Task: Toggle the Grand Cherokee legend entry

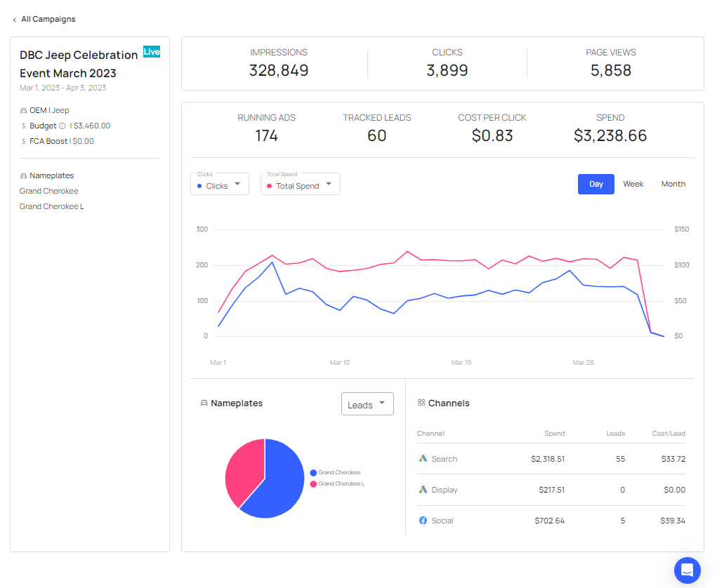Action: [x=337, y=472]
